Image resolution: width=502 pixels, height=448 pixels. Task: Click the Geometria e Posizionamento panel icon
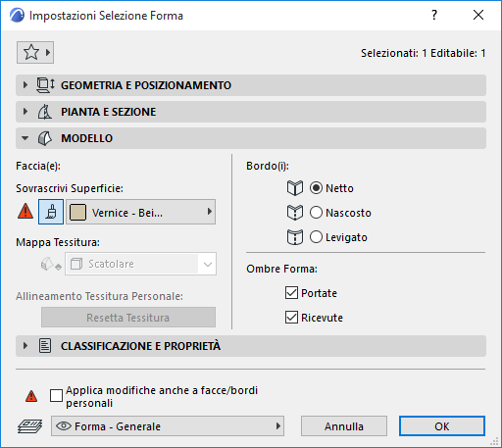[45, 85]
